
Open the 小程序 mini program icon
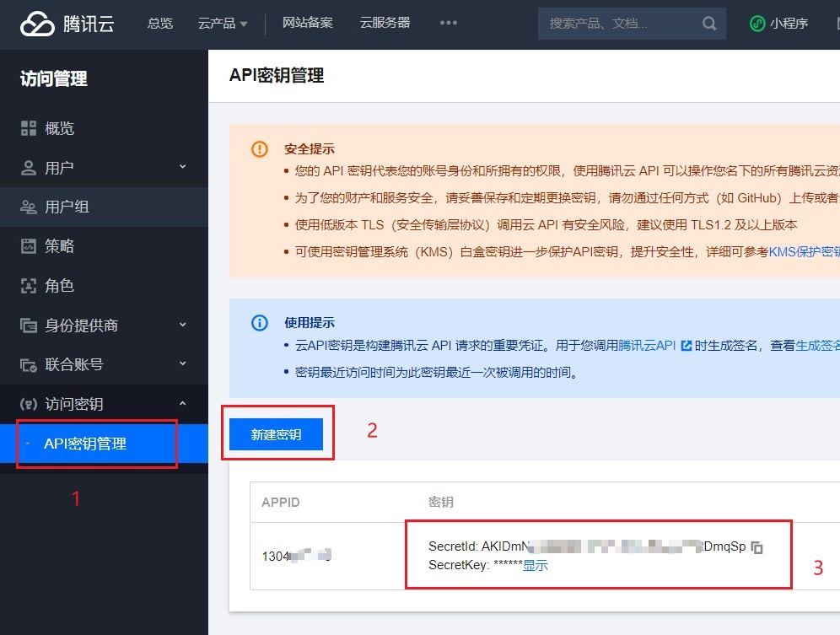(x=757, y=24)
